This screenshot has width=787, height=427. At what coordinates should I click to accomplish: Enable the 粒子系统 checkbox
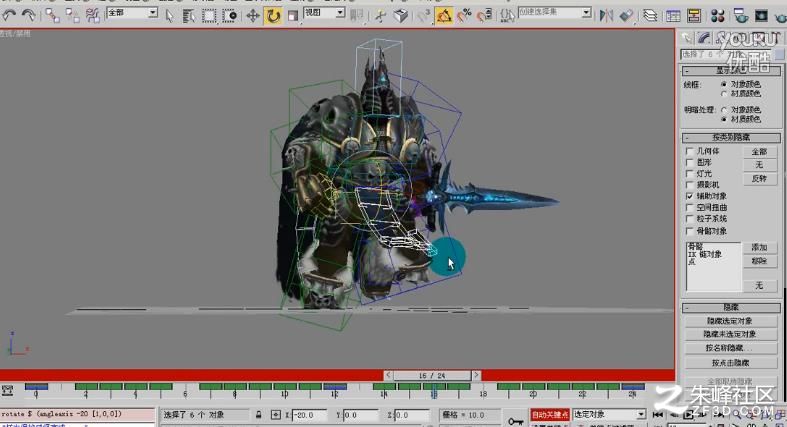(689, 219)
